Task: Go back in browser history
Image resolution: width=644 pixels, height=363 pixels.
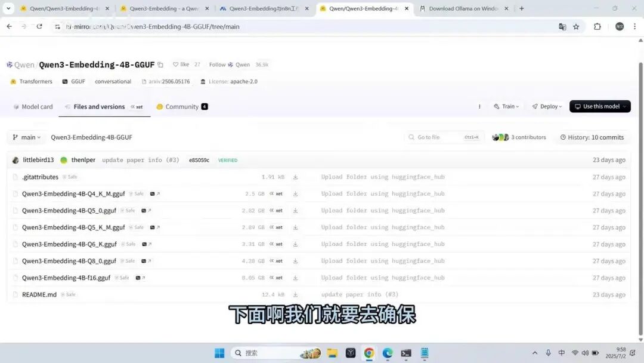Action: pos(9,26)
